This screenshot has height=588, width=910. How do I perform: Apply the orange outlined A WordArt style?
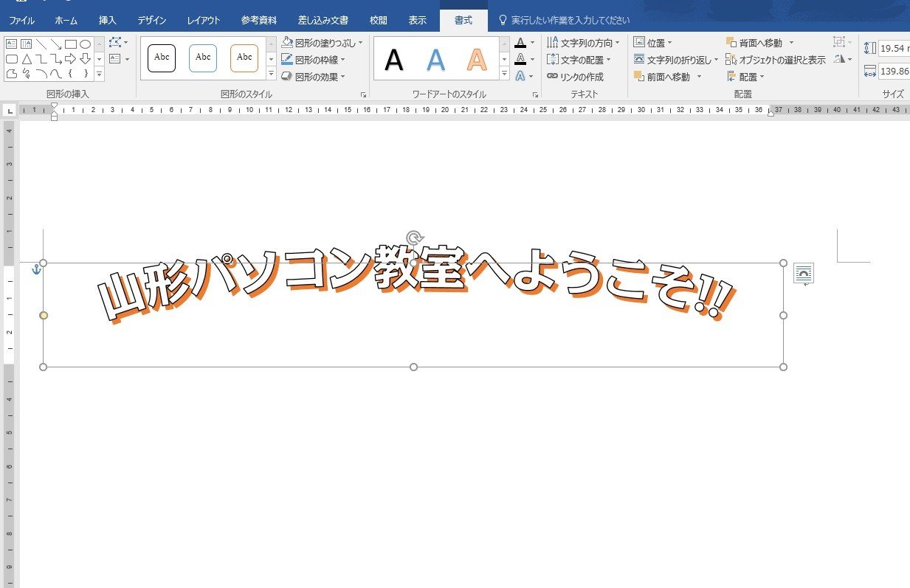(478, 59)
